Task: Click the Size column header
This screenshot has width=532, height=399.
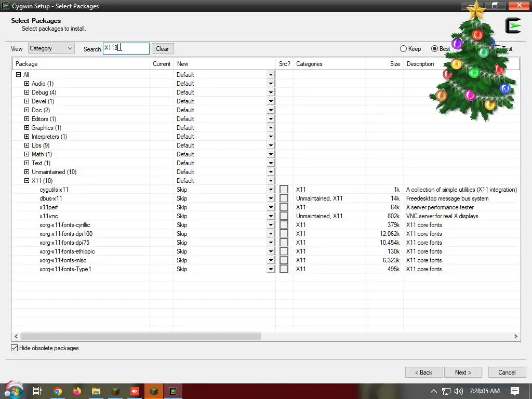Action: 385,64
